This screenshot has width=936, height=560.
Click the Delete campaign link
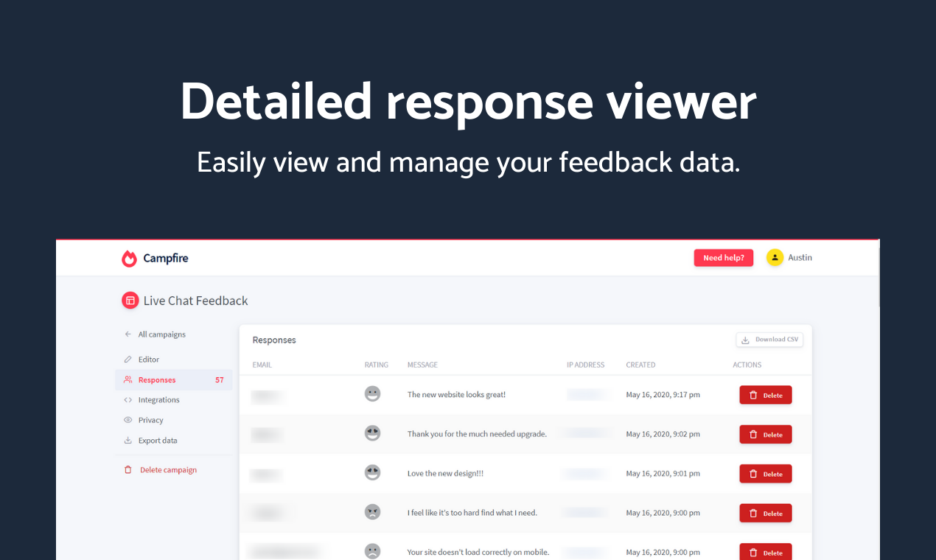click(x=169, y=470)
